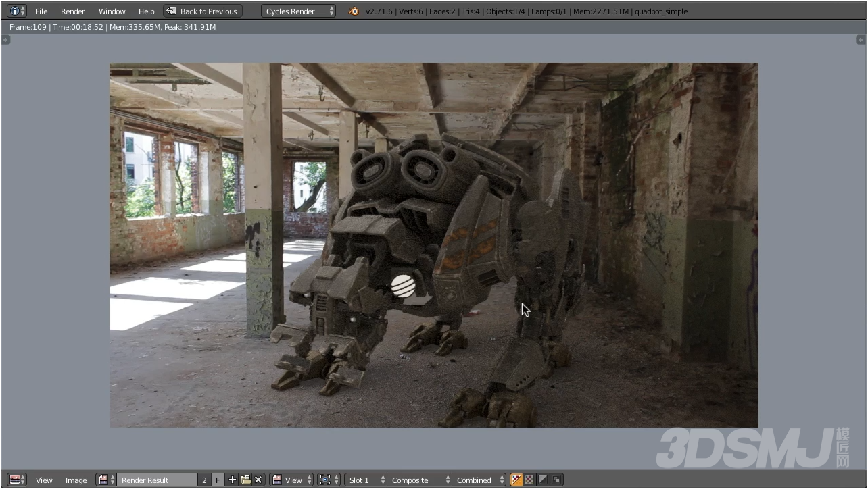Click Back to Previous button
The height and width of the screenshot is (489, 868).
coord(203,11)
